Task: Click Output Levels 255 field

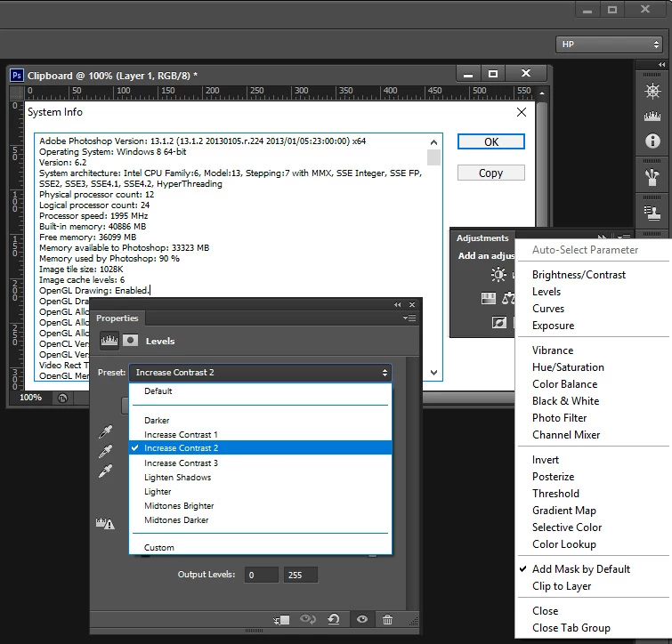Action: [301, 575]
